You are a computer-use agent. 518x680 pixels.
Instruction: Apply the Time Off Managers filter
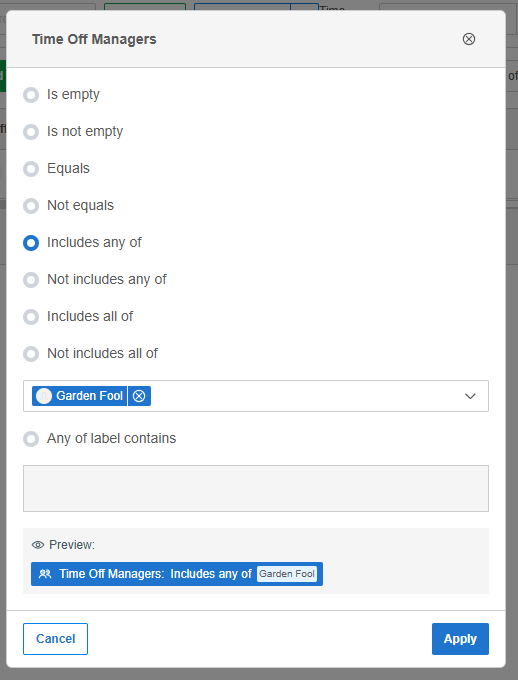460,639
